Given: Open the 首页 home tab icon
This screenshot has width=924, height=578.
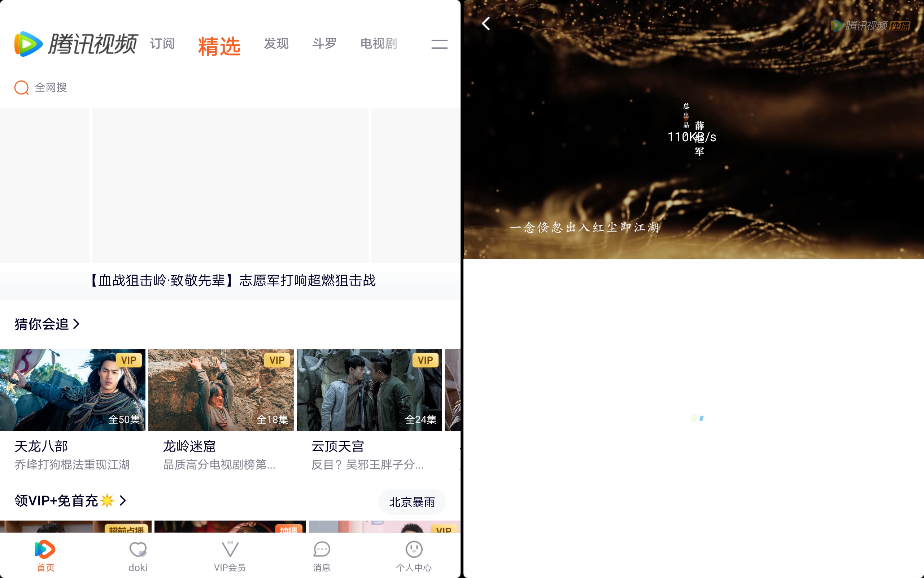Looking at the screenshot, I should point(45,549).
